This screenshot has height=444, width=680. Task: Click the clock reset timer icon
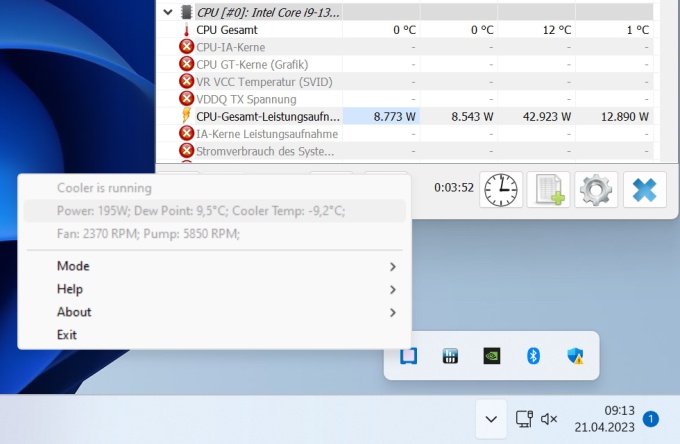pos(501,190)
